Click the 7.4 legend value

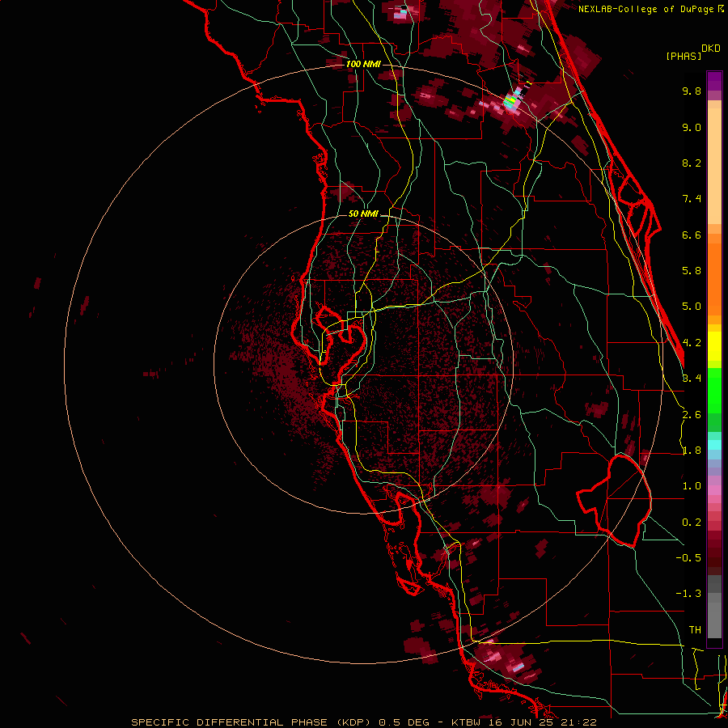(x=692, y=199)
